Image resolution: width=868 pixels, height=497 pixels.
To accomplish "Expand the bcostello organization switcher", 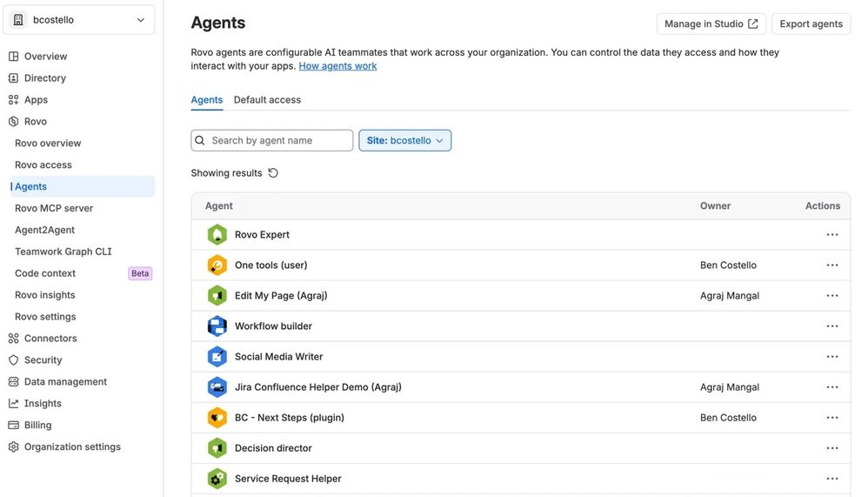I will point(79,20).
